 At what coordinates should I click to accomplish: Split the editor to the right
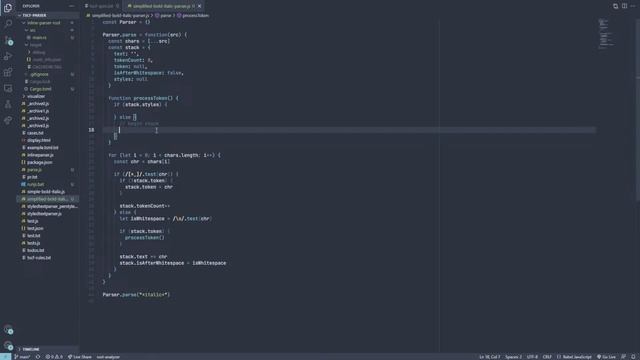click(624, 6)
